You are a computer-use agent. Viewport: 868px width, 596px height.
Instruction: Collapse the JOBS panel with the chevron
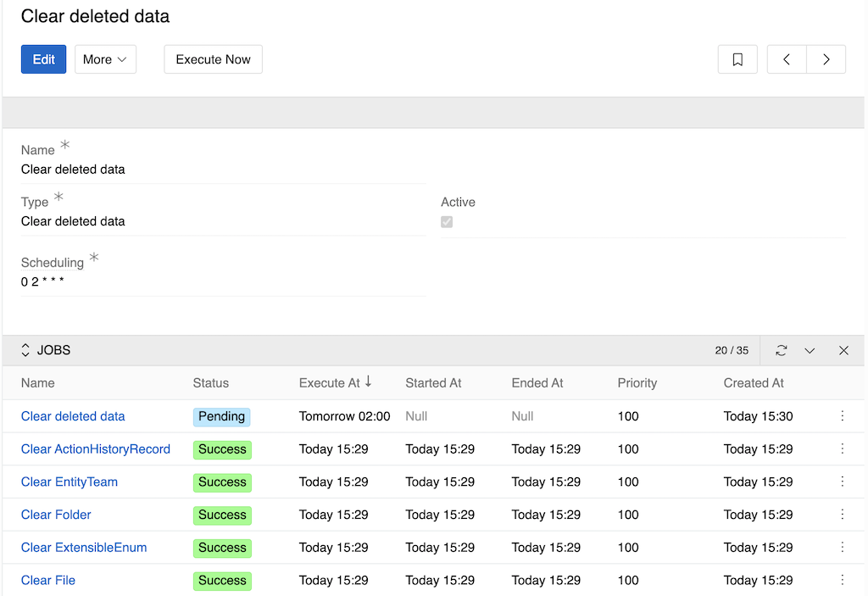[810, 350]
